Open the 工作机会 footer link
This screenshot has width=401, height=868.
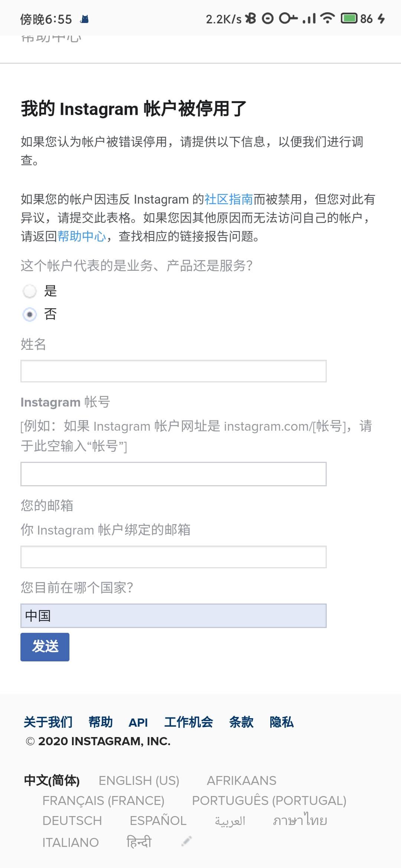coord(189,722)
